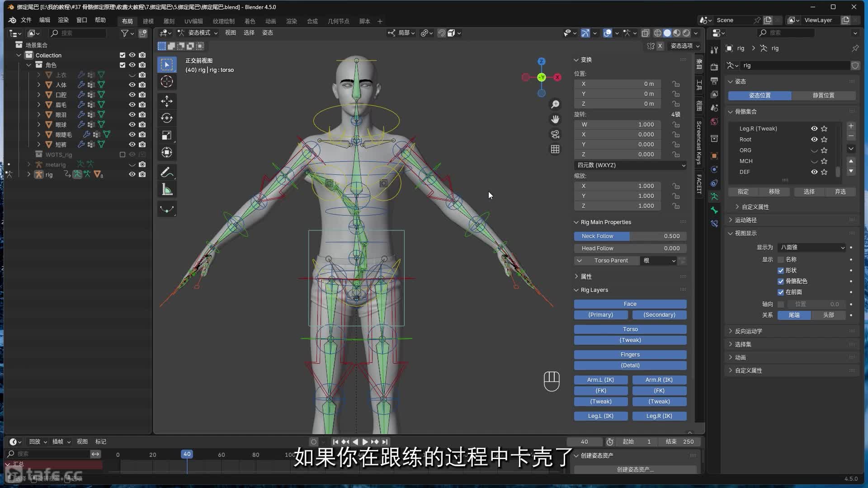Enable the 名称 display checkbox
868x488 pixels.
781,260
